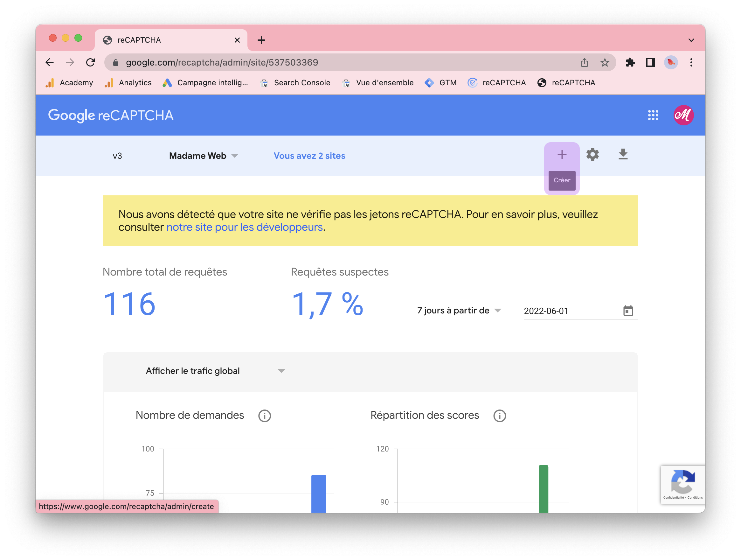Click info icon next to Nombre de demandes
The width and height of the screenshot is (741, 560).
coord(264,416)
